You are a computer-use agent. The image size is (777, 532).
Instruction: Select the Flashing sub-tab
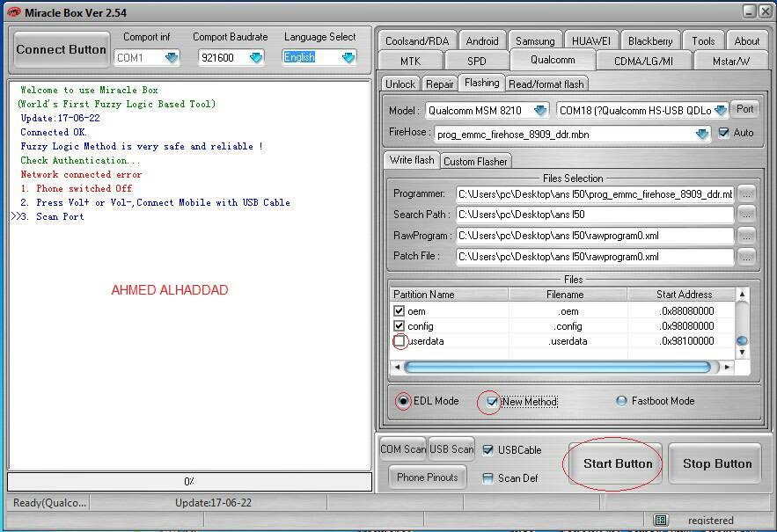click(481, 83)
